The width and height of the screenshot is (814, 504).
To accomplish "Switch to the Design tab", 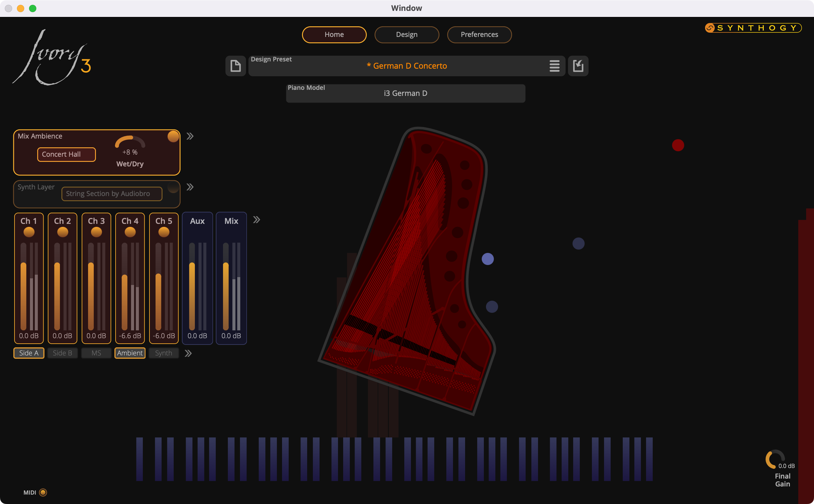I will click(x=407, y=35).
